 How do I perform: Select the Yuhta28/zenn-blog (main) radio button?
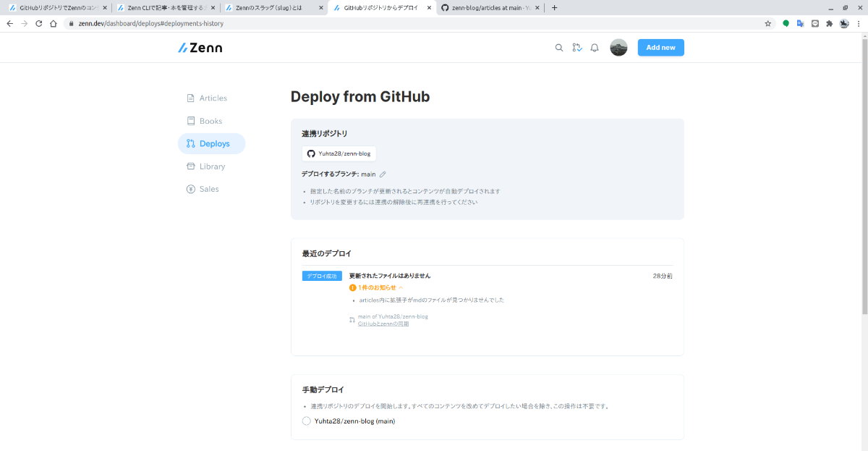307,421
